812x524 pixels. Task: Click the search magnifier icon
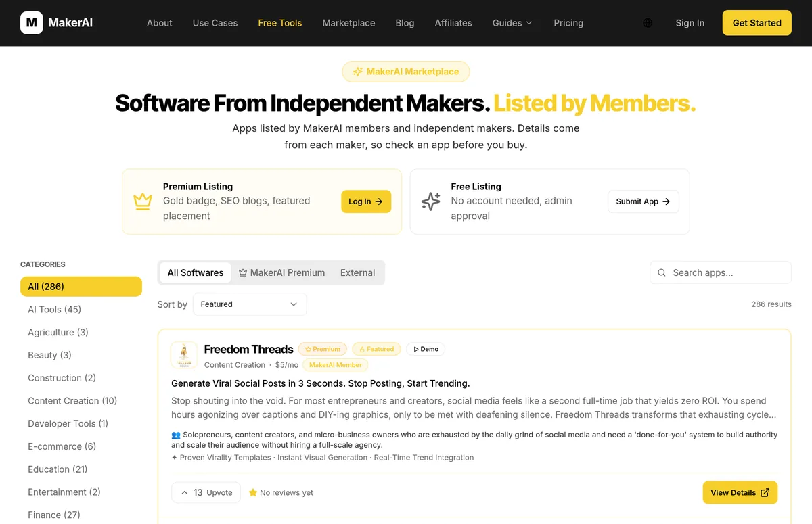pos(662,272)
